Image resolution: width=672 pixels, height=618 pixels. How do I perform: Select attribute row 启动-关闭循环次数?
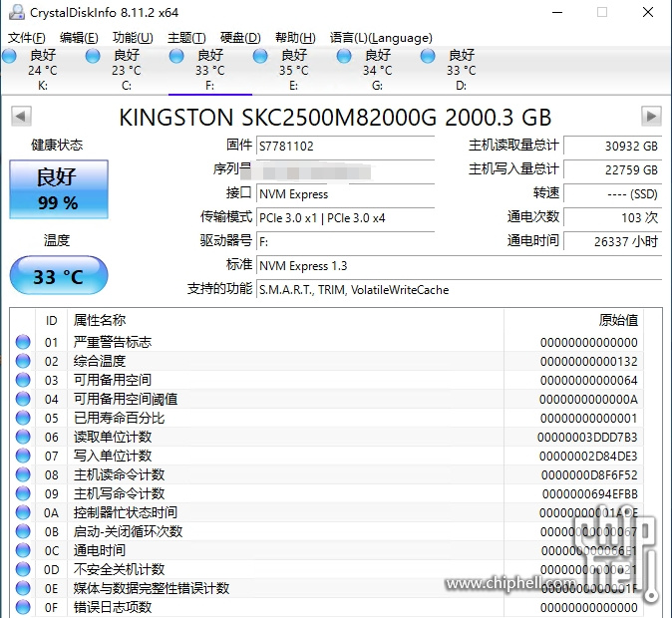point(327,531)
